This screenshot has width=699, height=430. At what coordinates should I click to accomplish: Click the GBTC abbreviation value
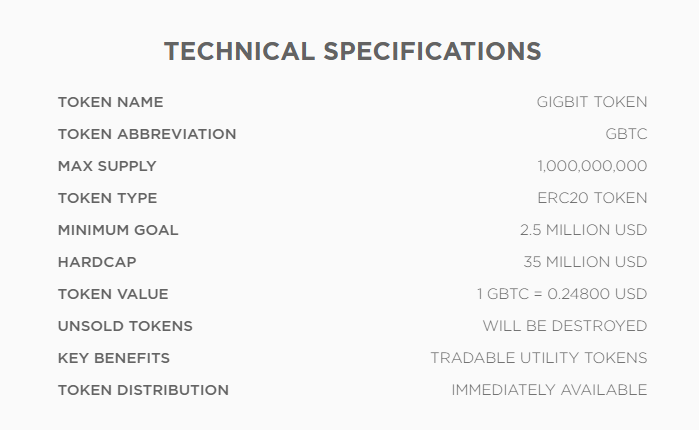626,134
